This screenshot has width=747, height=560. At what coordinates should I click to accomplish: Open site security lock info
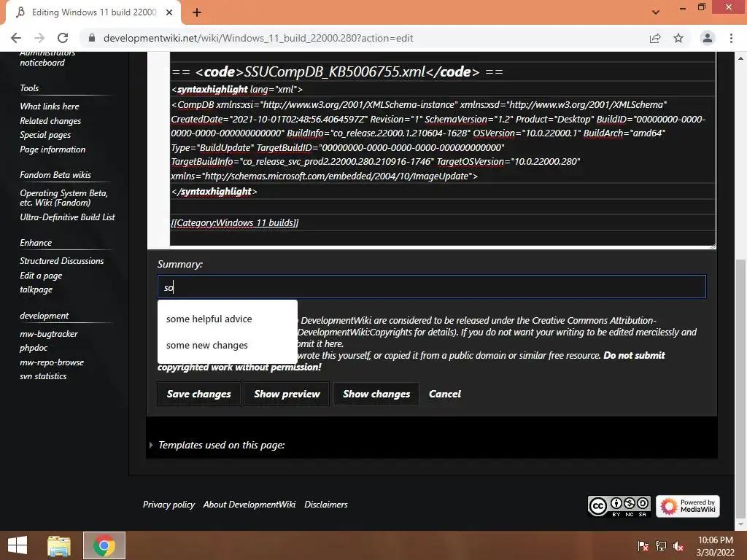[92, 38]
